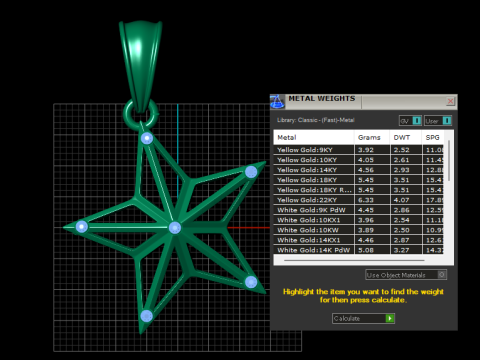Click the 4.46 grams value
Image resolution: width=480 pixels, height=360 pixels.
click(366, 240)
